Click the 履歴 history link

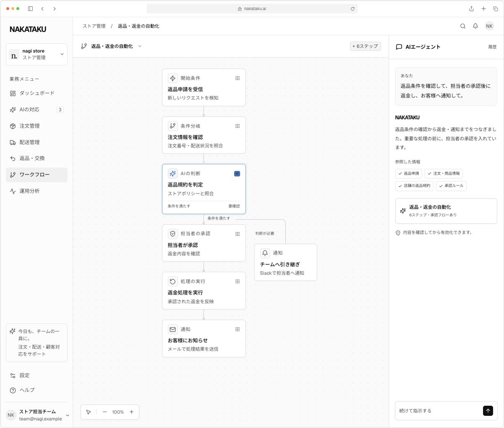pyautogui.click(x=492, y=47)
